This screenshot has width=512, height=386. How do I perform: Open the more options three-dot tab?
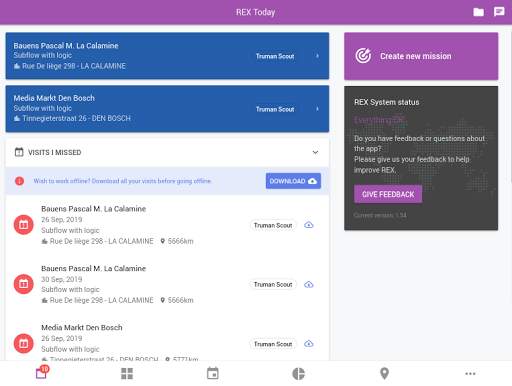(x=470, y=374)
